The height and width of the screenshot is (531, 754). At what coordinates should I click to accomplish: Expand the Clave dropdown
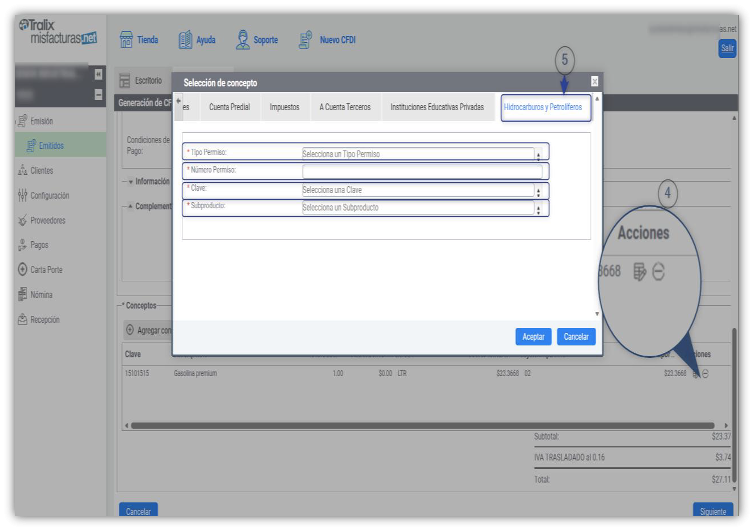click(538, 190)
